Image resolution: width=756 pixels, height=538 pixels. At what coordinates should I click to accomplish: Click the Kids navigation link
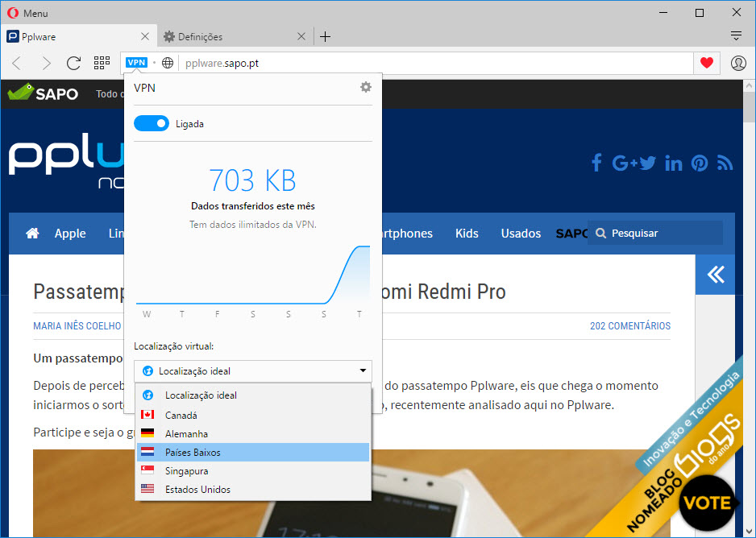(x=467, y=234)
